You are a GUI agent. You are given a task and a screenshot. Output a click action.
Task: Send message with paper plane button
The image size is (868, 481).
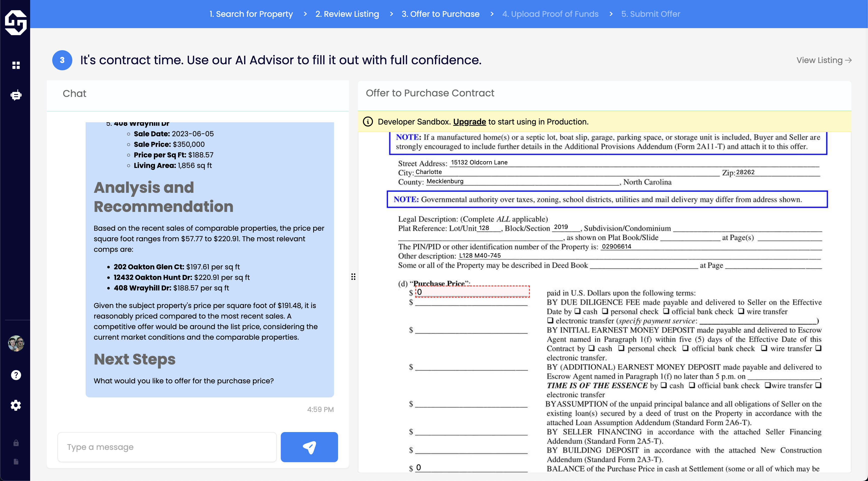pyautogui.click(x=309, y=447)
